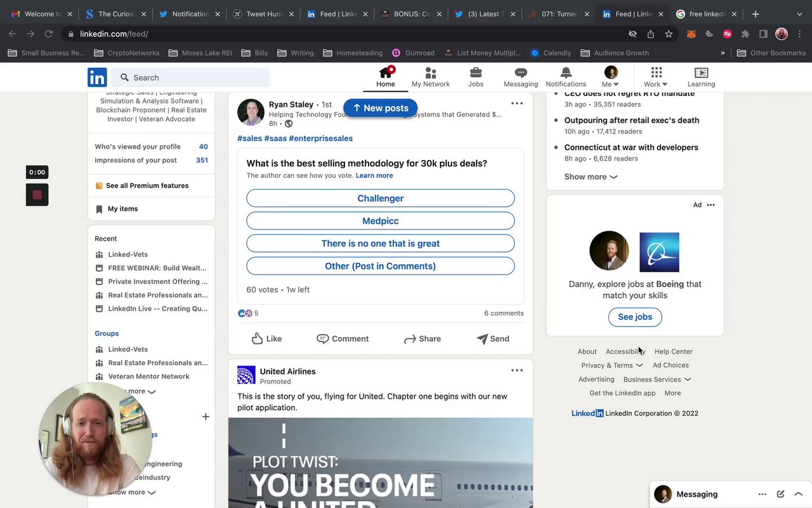Viewport: 812px width, 508px height.
Task: Expand Show more news stories
Action: (x=591, y=177)
